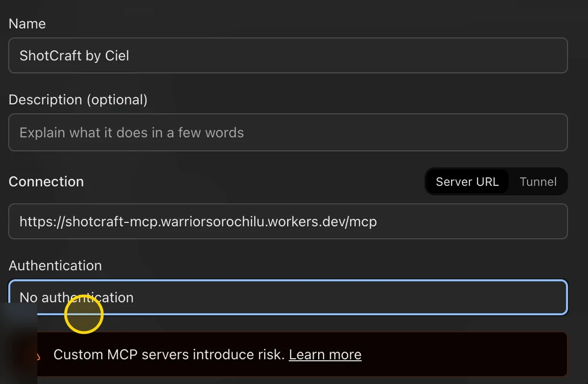Focus the optional Description text field
Viewport: 588px width, 384px height.
[x=288, y=133]
